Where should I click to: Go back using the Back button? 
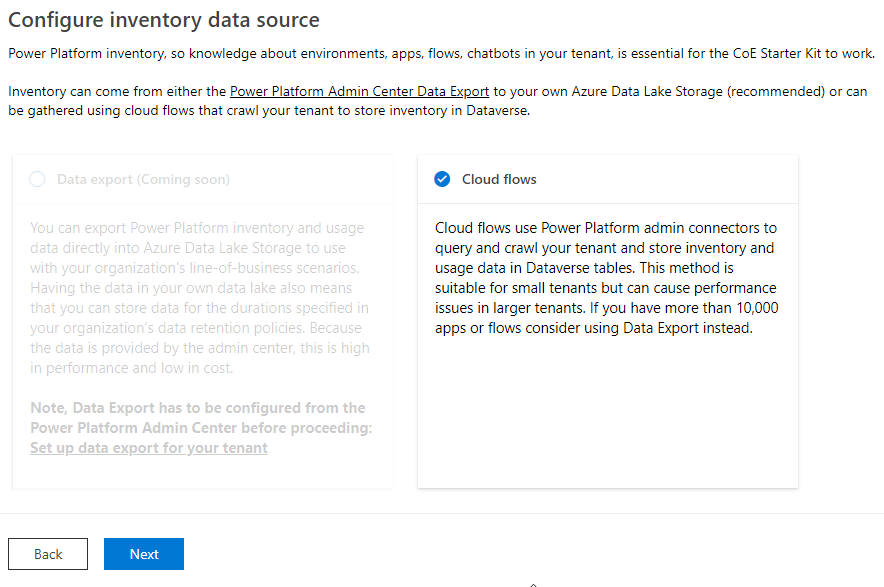click(48, 554)
